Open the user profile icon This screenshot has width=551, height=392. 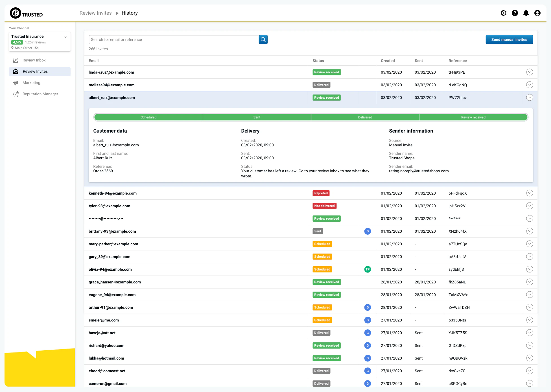(x=537, y=13)
